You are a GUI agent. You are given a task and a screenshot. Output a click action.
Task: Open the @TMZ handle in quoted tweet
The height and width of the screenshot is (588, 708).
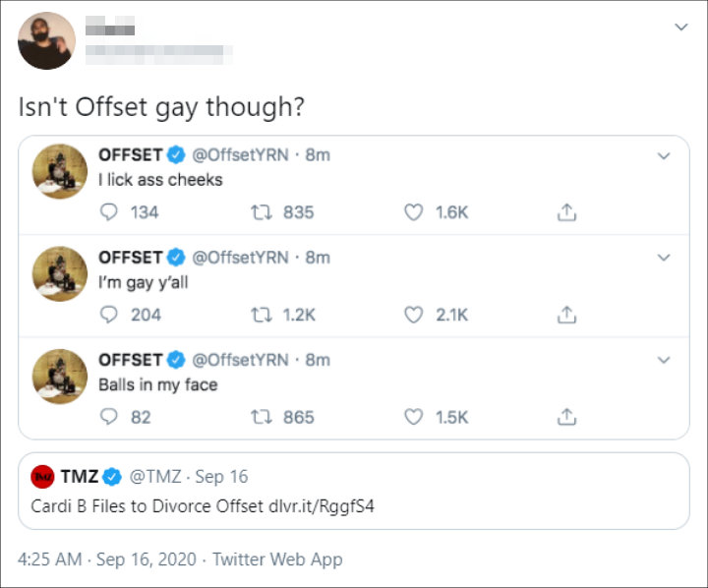[155, 477]
